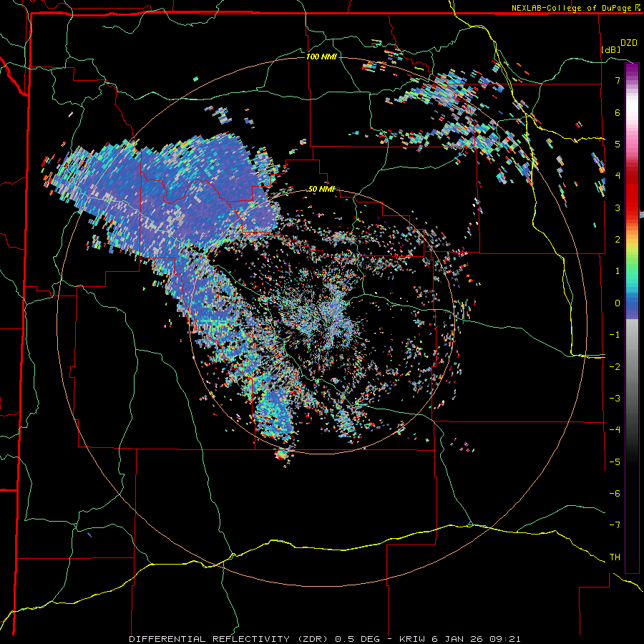Click the 4 tick on the color scale
This screenshot has width=644, height=644.
tap(618, 176)
